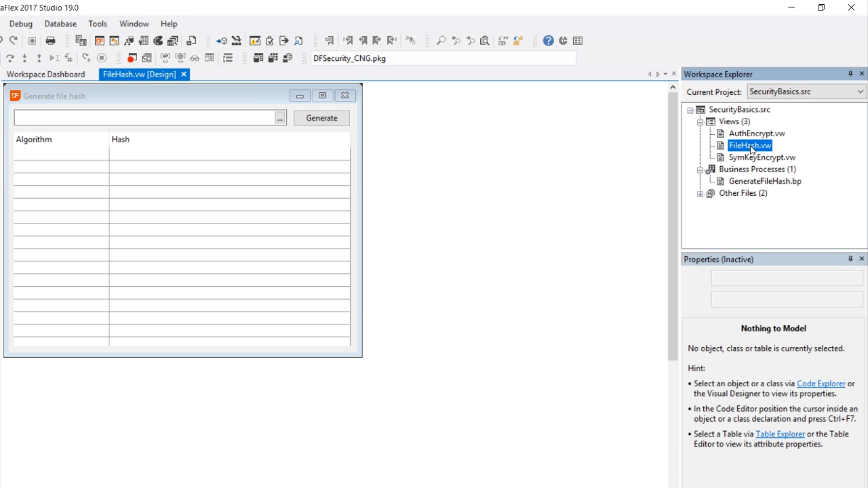The image size is (868, 488).
Task: Switch to the Workspace Dashboard tab
Action: 46,75
